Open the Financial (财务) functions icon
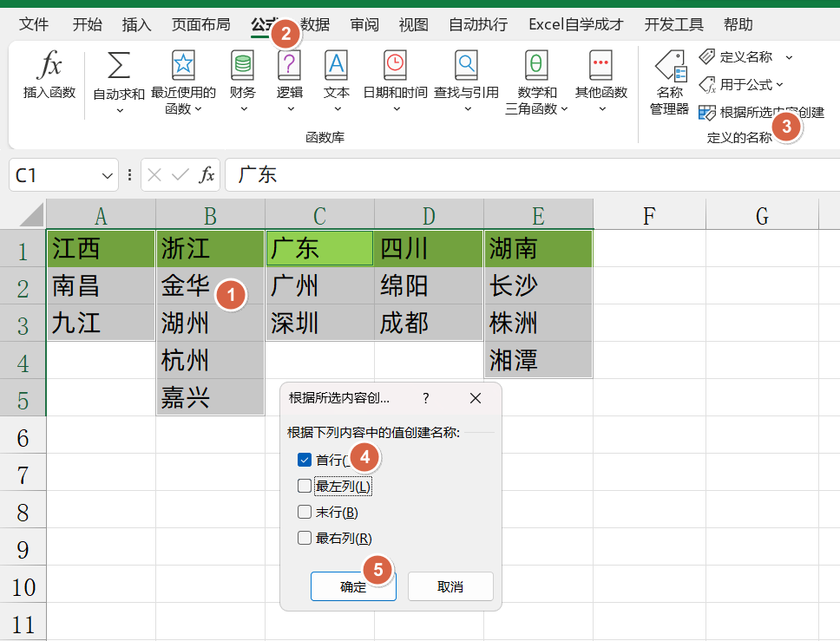 [x=243, y=65]
